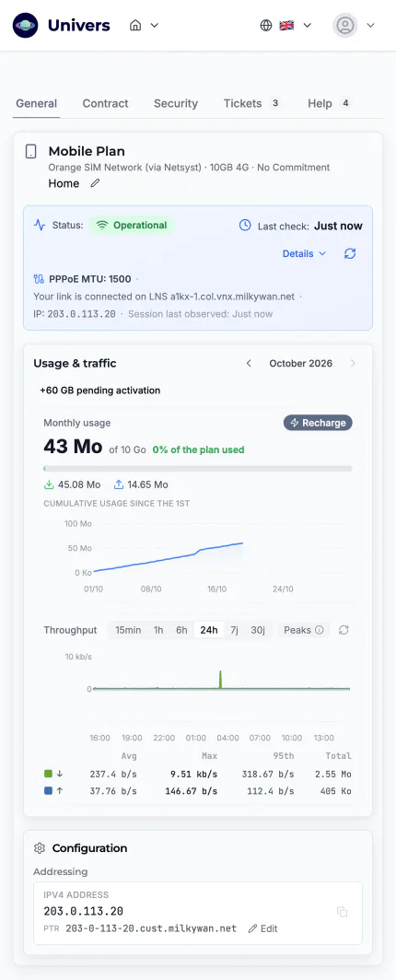This screenshot has height=980, width=396.
Task: Click the upload usage arrow icon
Action: point(119,484)
